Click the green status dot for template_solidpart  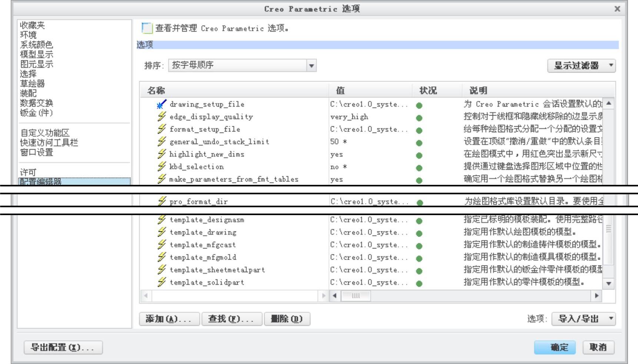click(x=419, y=284)
